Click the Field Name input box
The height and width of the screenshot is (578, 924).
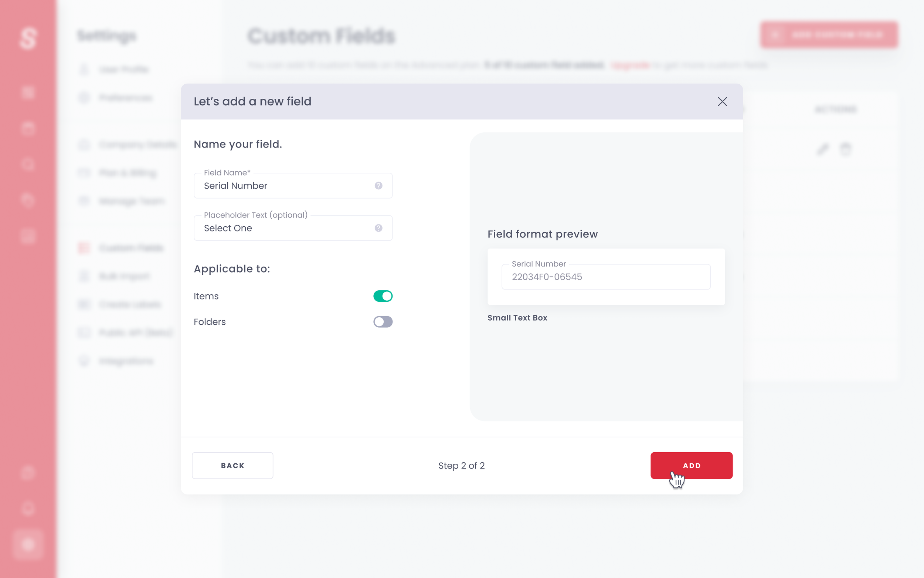[x=283, y=186]
